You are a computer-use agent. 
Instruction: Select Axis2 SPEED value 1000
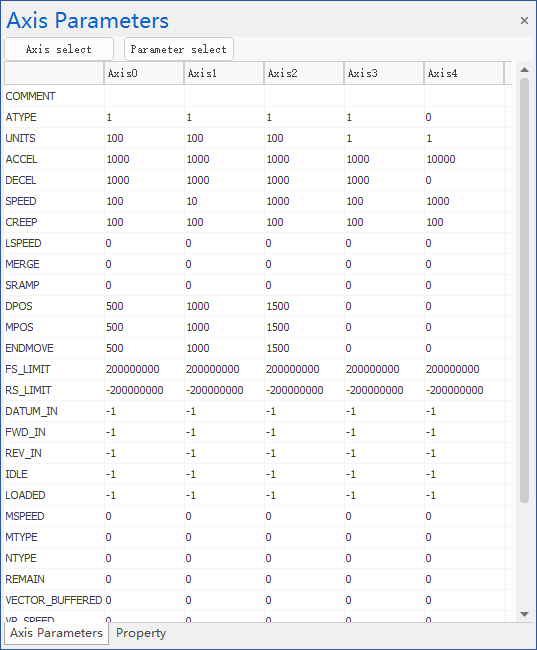pos(278,201)
